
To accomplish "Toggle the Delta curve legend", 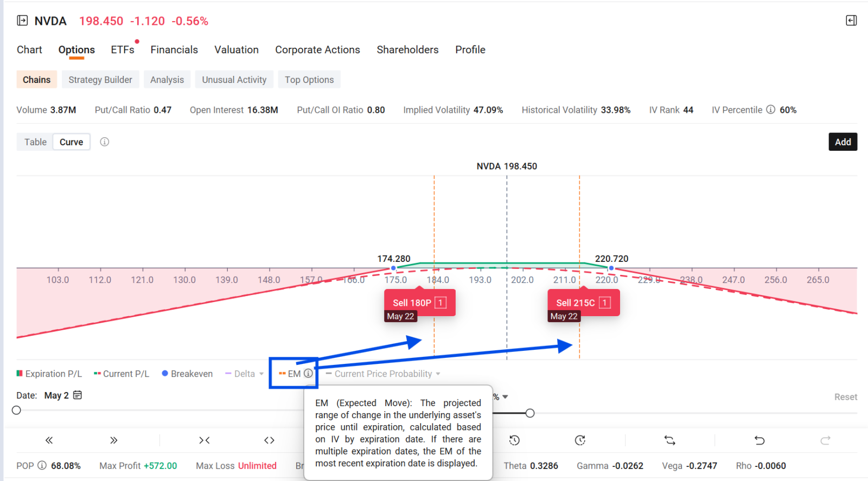I will [x=240, y=374].
